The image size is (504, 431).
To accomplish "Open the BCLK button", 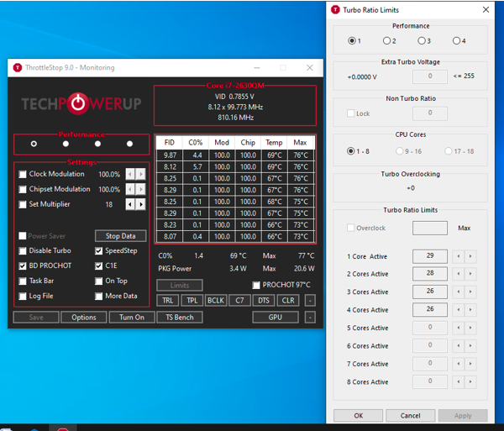I will tap(216, 301).
